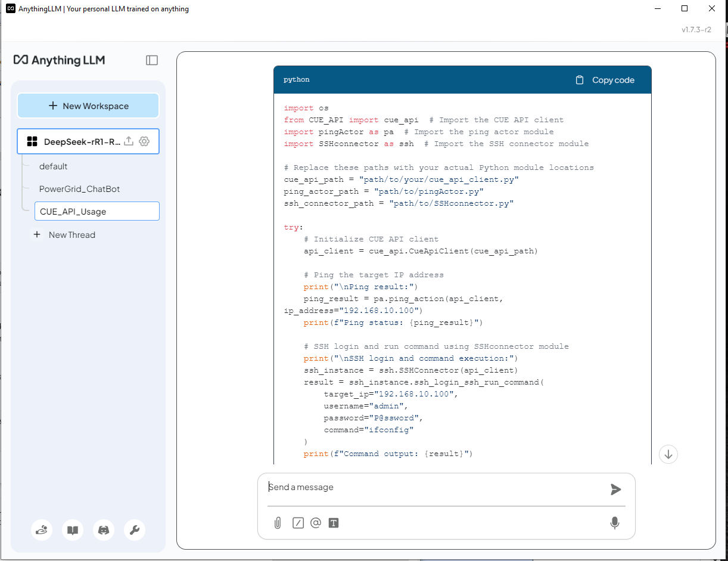Focus the Send a message input field

click(435, 488)
